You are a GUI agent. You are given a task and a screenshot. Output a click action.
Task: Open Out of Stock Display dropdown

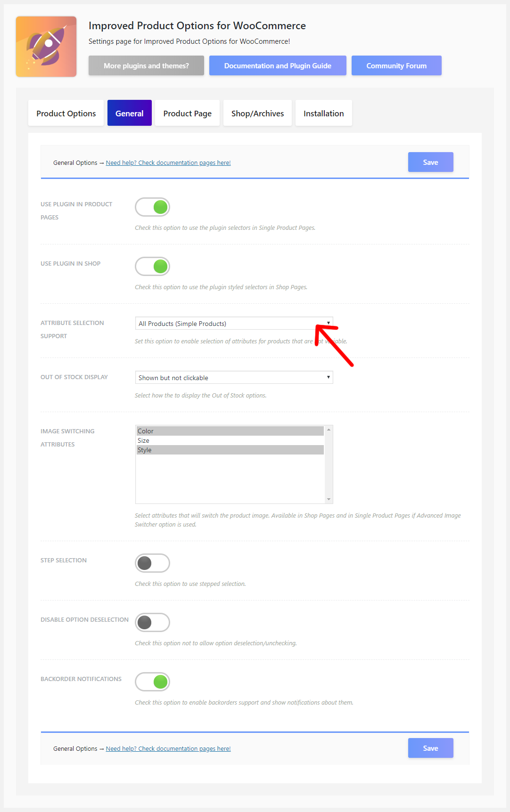point(234,378)
